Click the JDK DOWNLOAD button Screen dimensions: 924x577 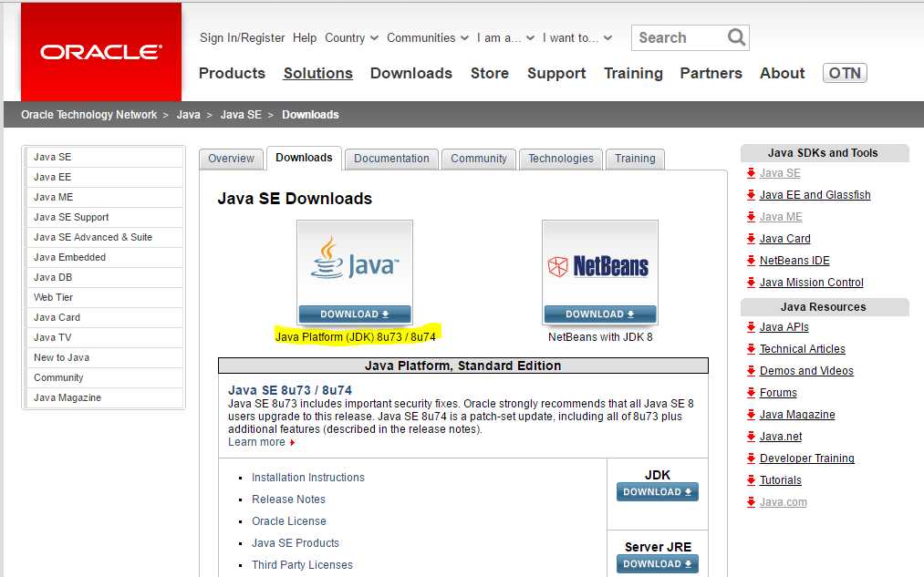[x=658, y=491]
